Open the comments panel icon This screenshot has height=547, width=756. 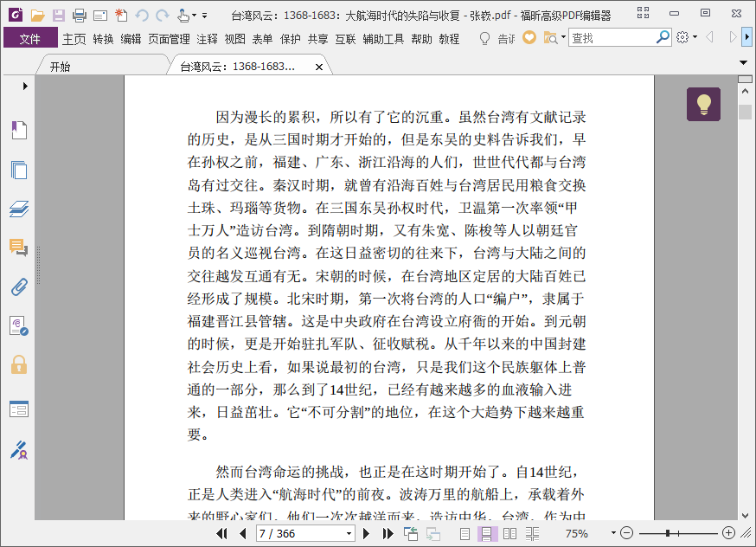tap(19, 248)
